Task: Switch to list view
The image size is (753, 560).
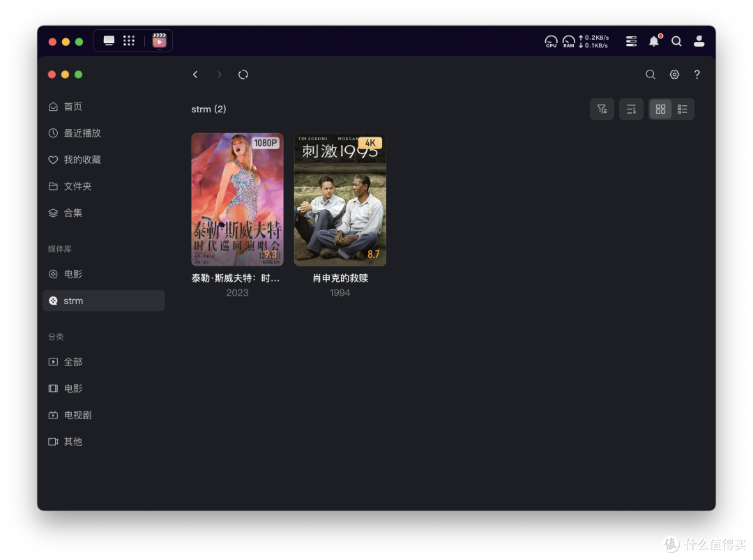Action: (683, 109)
